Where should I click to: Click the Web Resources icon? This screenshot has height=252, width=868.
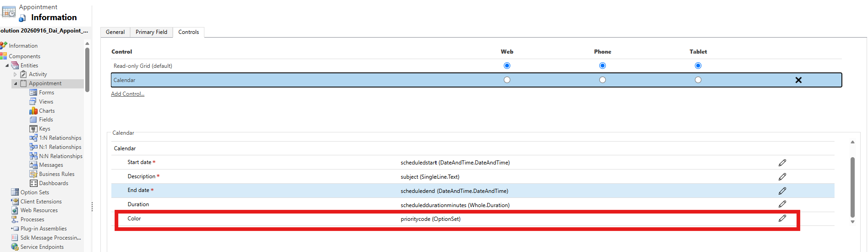click(x=15, y=210)
